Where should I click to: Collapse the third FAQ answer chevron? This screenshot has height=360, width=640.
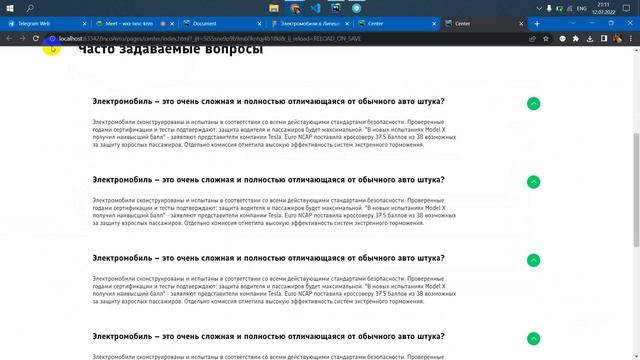[533, 260]
